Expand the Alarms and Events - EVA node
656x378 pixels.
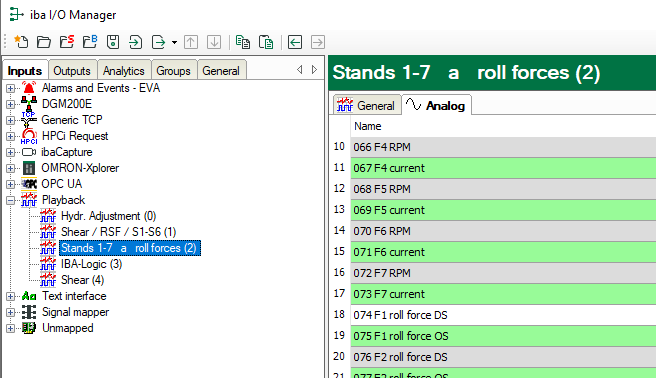(10, 88)
